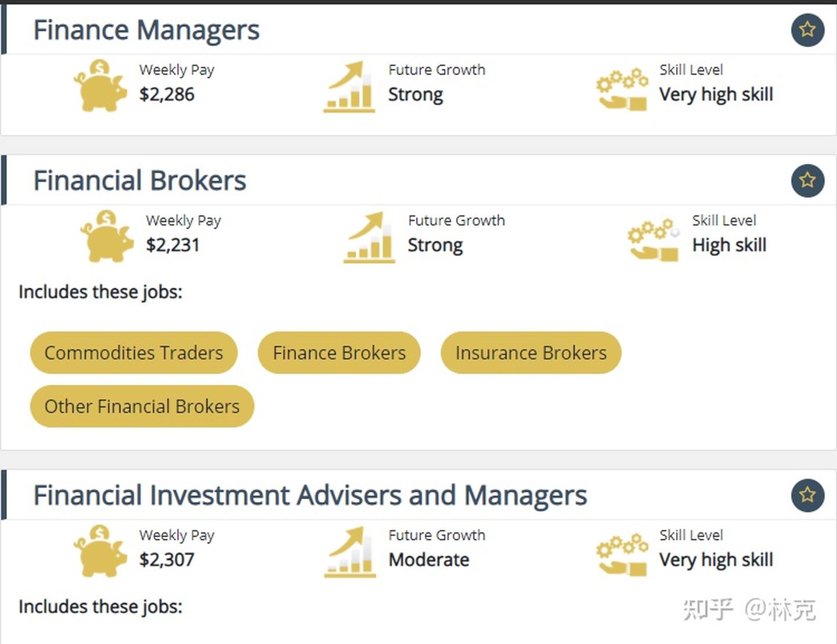This screenshot has width=837, height=644.
Task: Toggle the star for Financial Brokers
Action: pos(807,180)
